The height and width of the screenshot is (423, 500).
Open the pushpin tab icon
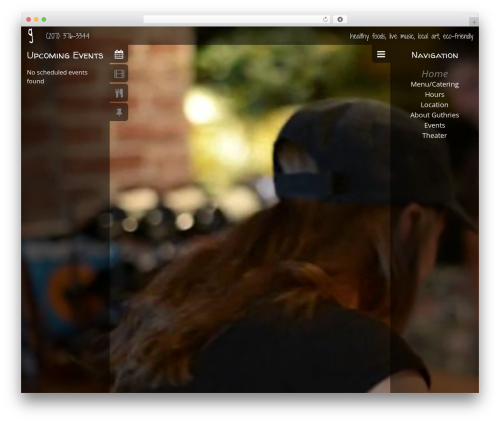click(x=119, y=112)
